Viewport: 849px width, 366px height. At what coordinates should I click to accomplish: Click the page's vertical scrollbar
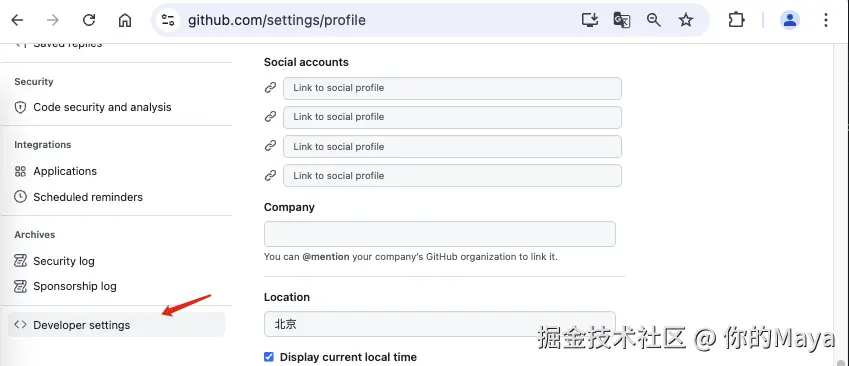point(840,205)
